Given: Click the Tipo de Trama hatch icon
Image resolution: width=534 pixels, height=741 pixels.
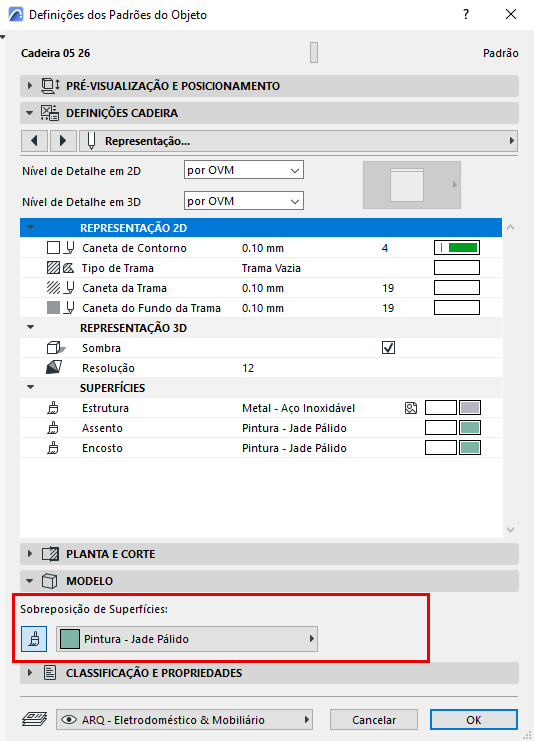Looking at the screenshot, I should pos(53,268).
